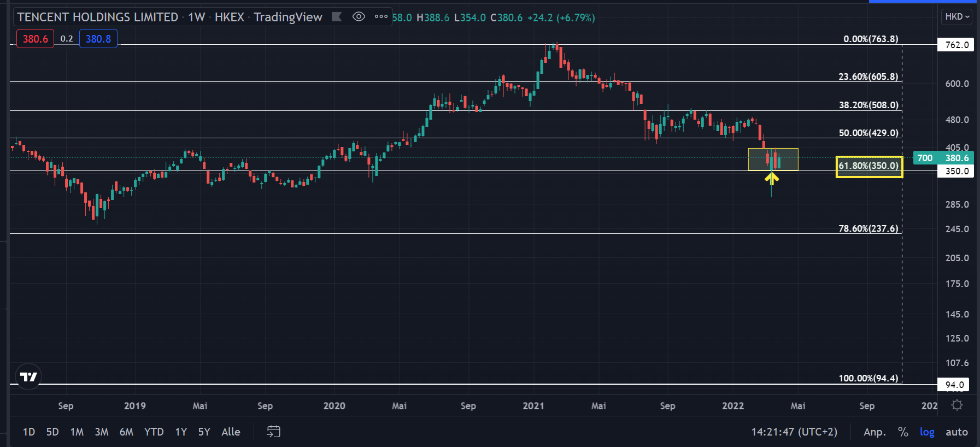Click the C380.6 close value in header
The image size is (980, 447).
506,17
